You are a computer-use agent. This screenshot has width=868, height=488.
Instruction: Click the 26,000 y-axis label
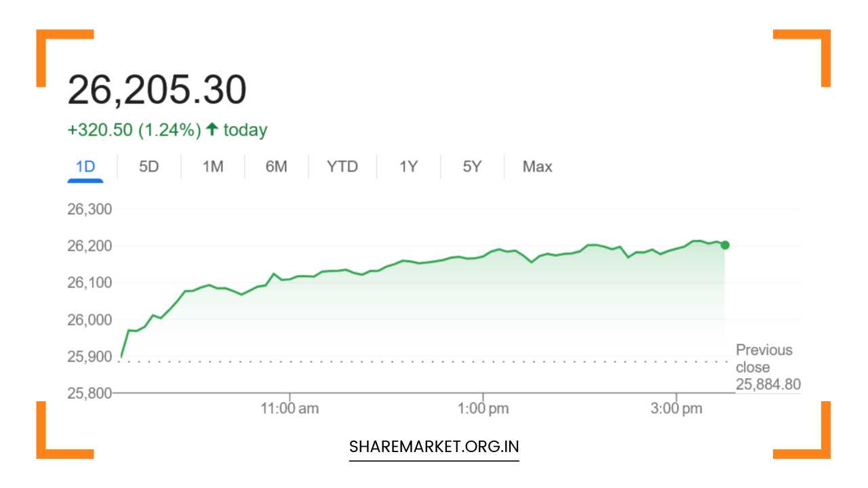coord(90,319)
